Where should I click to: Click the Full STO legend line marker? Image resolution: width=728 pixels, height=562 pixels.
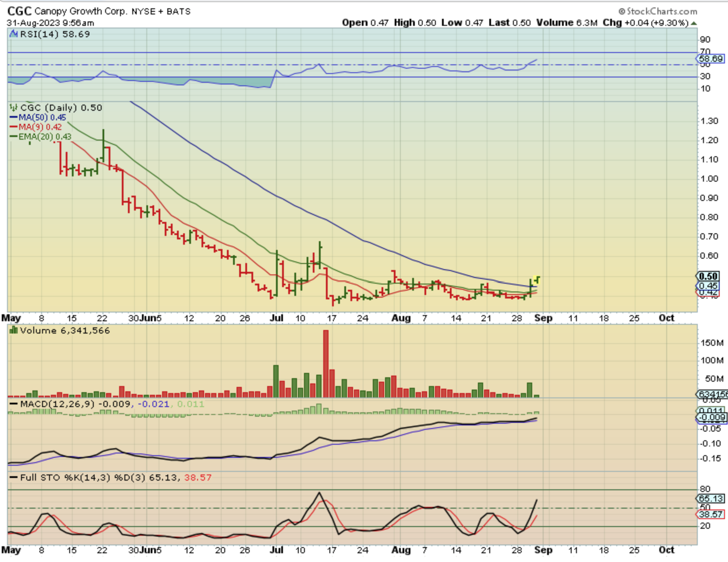[14, 478]
